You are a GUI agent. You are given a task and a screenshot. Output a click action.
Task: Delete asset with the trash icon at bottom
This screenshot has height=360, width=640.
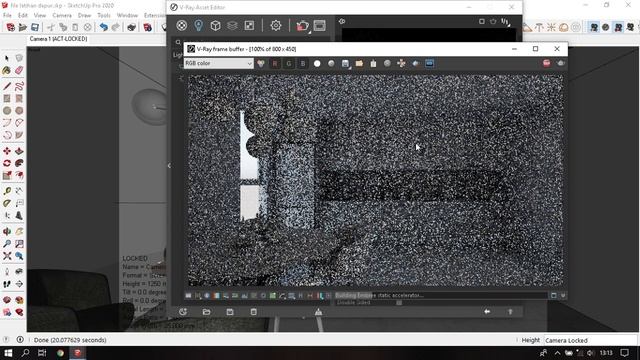tap(253, 312)
